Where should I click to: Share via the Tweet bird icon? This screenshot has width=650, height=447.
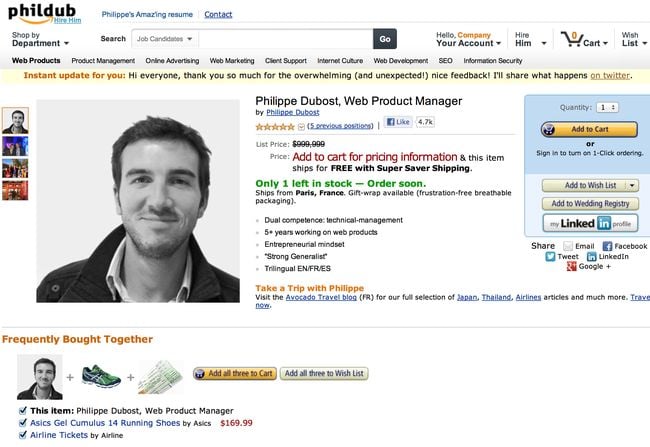pos(551,256)
